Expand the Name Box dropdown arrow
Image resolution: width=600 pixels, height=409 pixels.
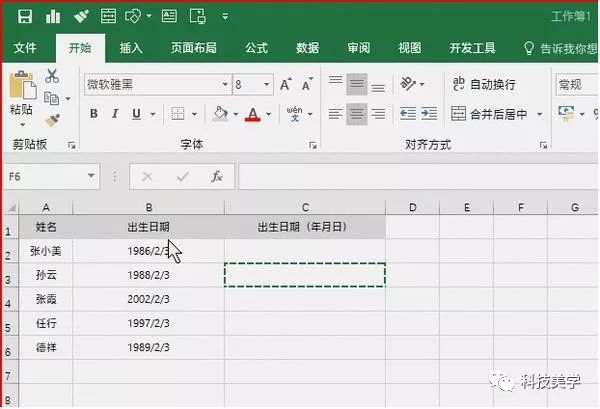coord(91,176)
